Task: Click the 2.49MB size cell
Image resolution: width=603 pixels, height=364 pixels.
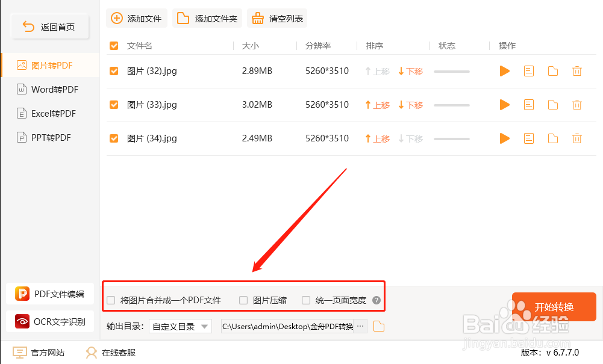Action: coord(257,138)
